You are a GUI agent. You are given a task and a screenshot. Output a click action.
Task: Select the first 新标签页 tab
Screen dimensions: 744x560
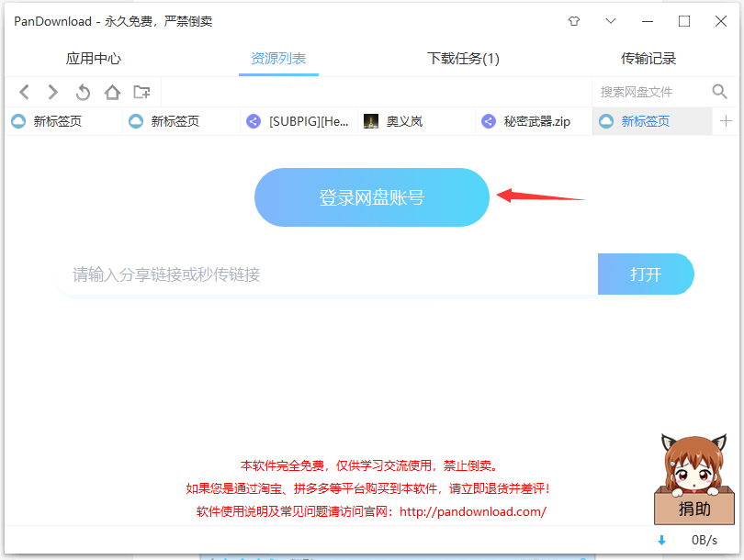[x=63, y=121]
